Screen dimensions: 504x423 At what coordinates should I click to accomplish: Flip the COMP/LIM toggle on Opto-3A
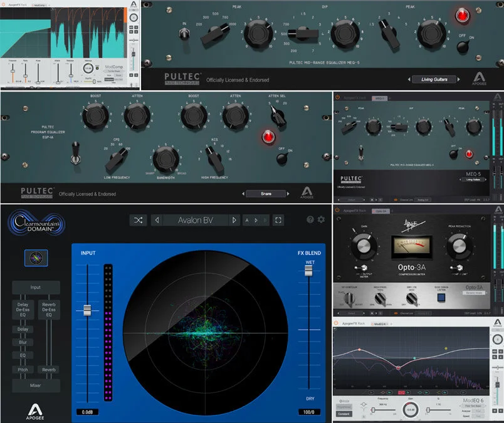458,268
